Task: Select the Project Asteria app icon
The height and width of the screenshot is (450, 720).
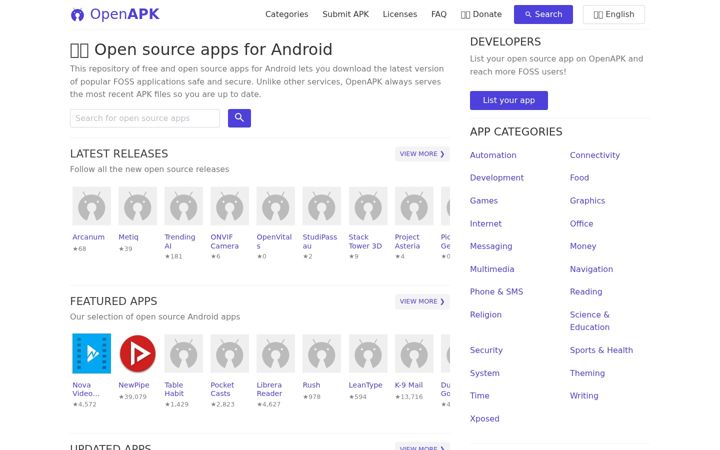Action: pos(414,206)
